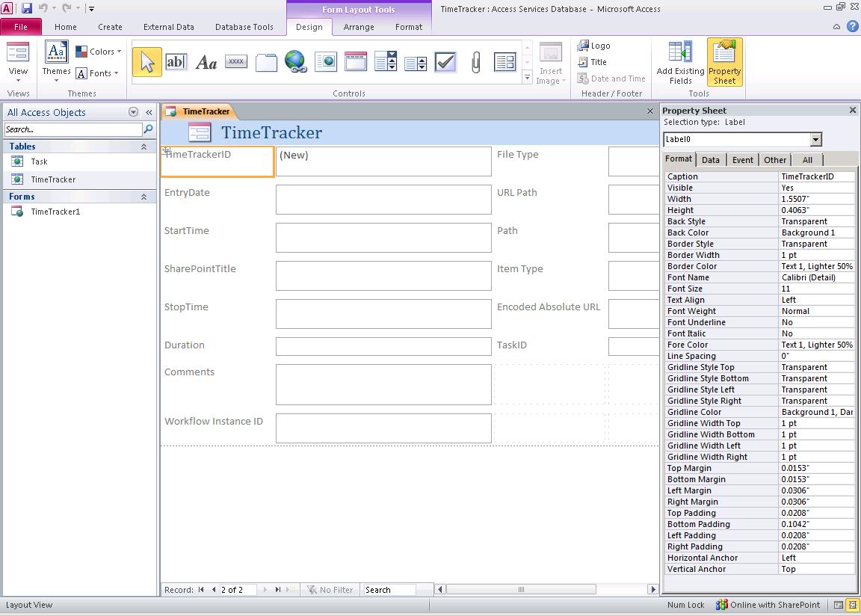Open the property sheet's Data tab
Screen dimensions: 861x616
(x=710, y=159)
